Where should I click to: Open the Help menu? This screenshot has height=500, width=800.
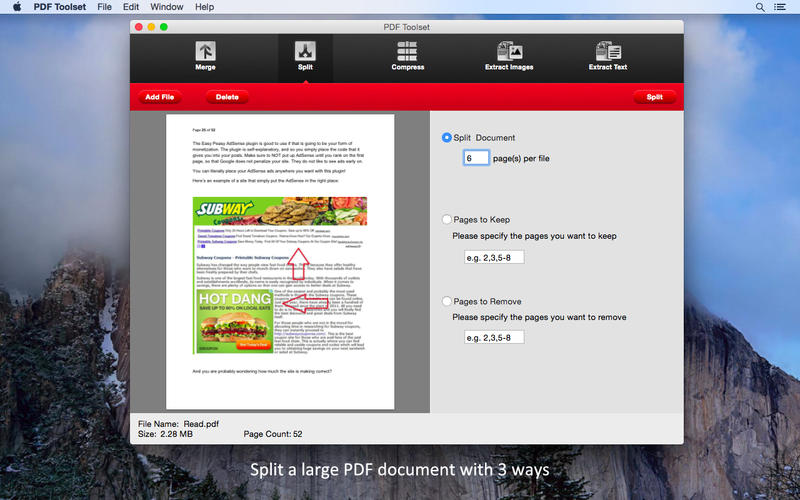coord(204,7)
